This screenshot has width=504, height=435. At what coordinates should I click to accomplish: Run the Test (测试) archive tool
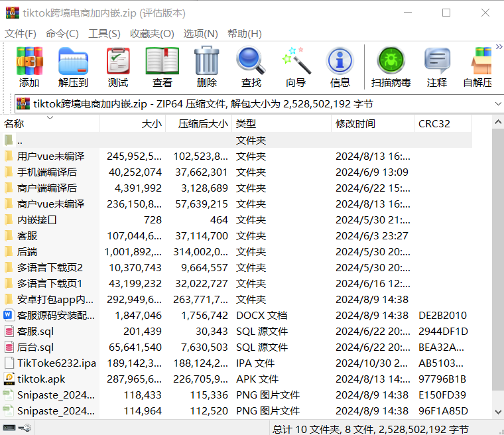pyautogui.click(x=118, y=67)
